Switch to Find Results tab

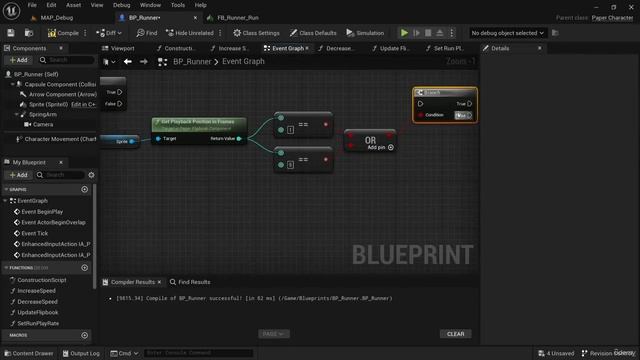pos(190,282)
